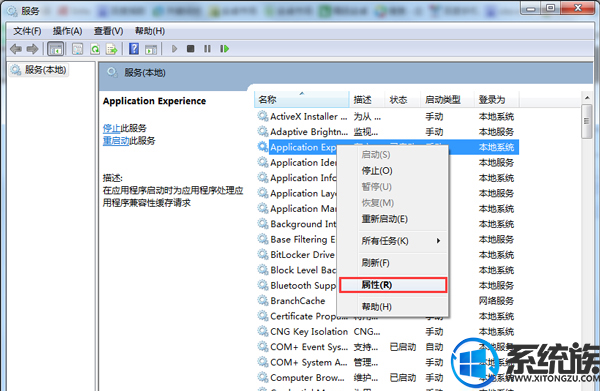Select the ActiveX Installer service row
This screenshot has width=600, height=391.
(386, 116)
